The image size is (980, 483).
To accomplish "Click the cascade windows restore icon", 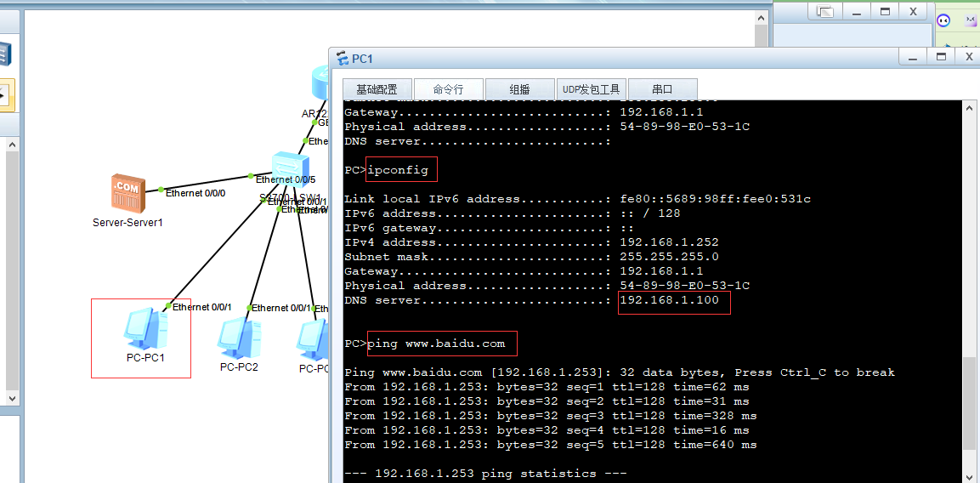I will click(x=825, y=11).
